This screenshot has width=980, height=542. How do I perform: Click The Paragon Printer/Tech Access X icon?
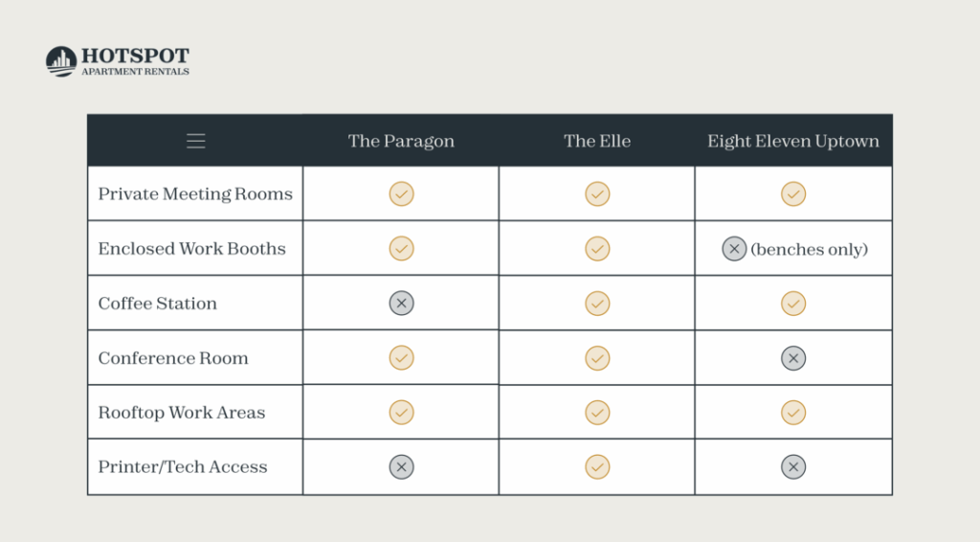[x=401, y=467]
